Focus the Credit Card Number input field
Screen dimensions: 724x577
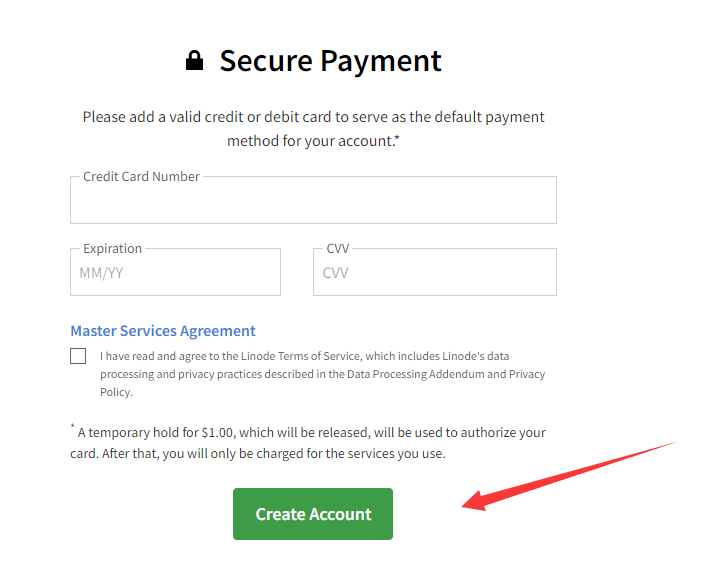pos(313,200)
